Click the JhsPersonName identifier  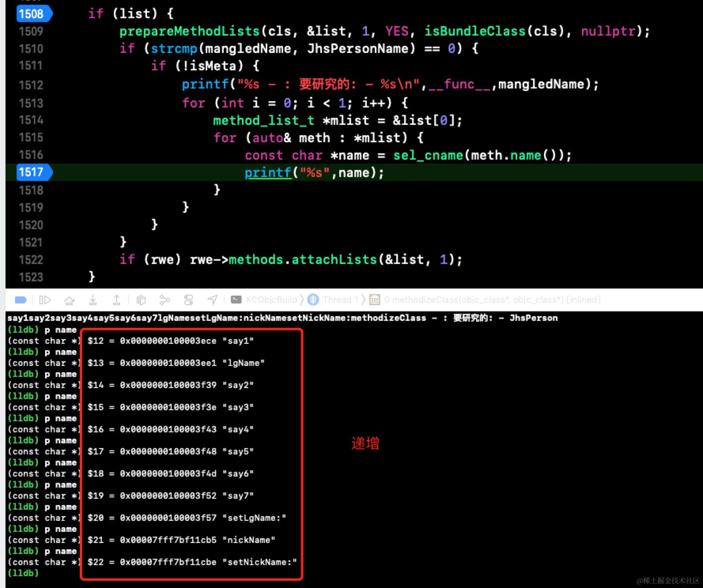[358, 49]
